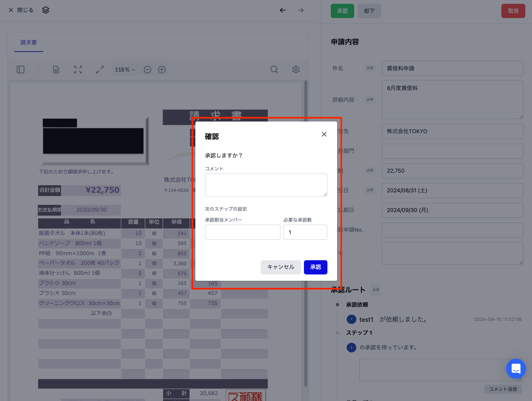Confirm with the blue 承認 dialog button
The height and width of the screenshot is (401, 532).
pos(316,267)
